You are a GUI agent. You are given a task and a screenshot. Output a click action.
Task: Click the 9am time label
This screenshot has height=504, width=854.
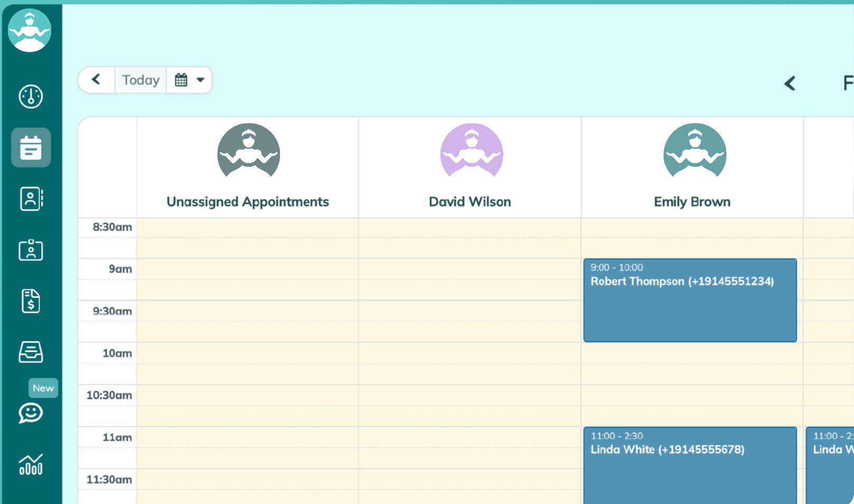coord(120,269)
